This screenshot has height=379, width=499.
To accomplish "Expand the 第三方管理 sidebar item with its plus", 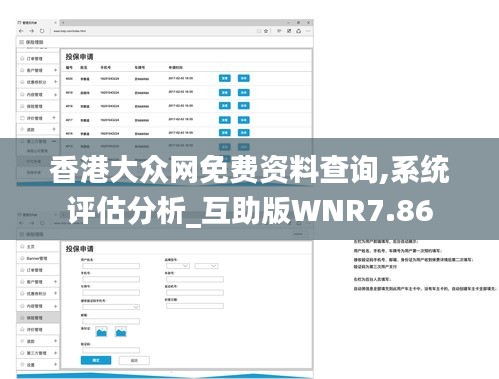I will point(55,353).
